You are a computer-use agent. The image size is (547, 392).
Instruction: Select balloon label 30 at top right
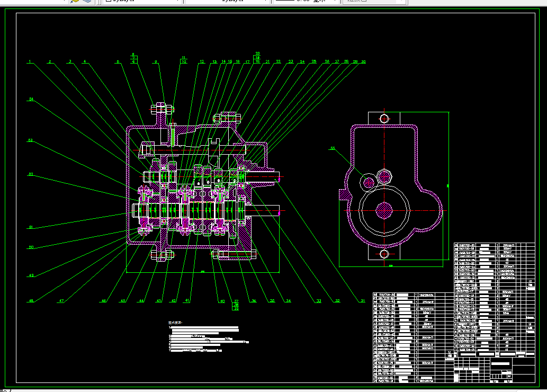pyautogui.click(x=363, y=62)
